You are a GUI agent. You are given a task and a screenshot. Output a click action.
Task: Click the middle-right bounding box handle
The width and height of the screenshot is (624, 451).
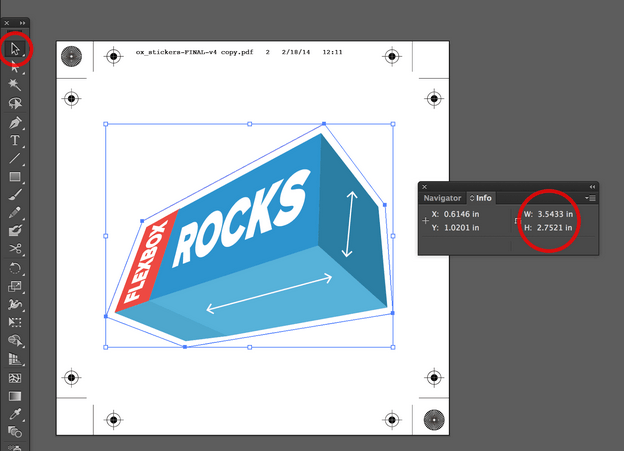[393, 236]
